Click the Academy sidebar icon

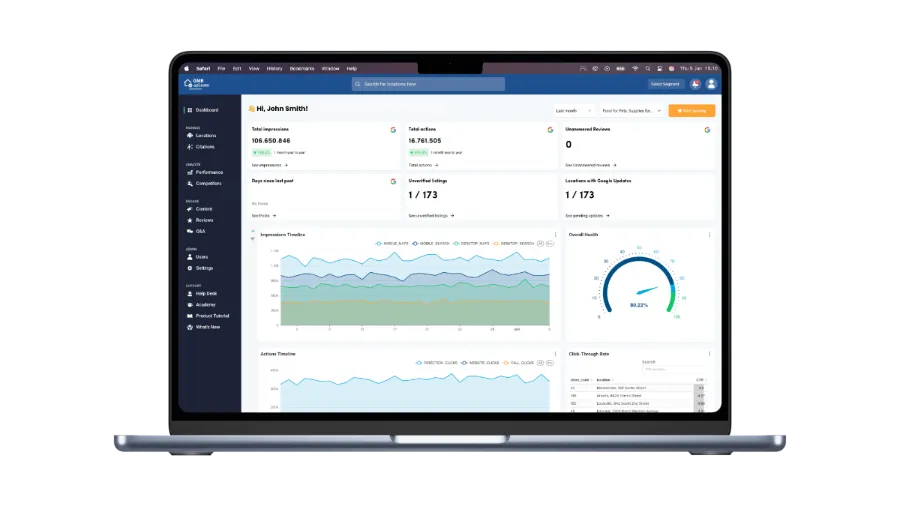pos(190,305)
